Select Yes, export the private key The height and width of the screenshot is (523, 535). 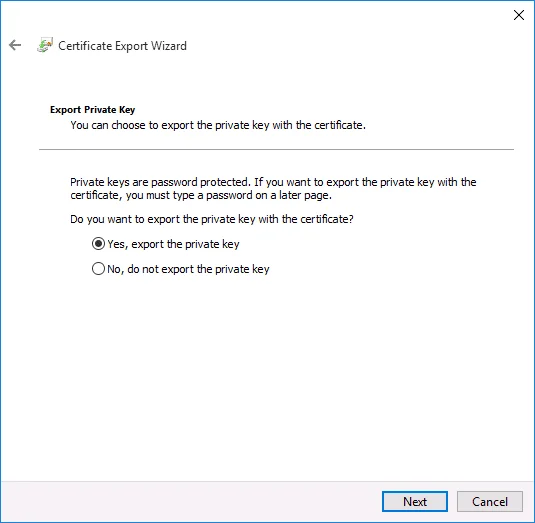click(x=166, y=244)
